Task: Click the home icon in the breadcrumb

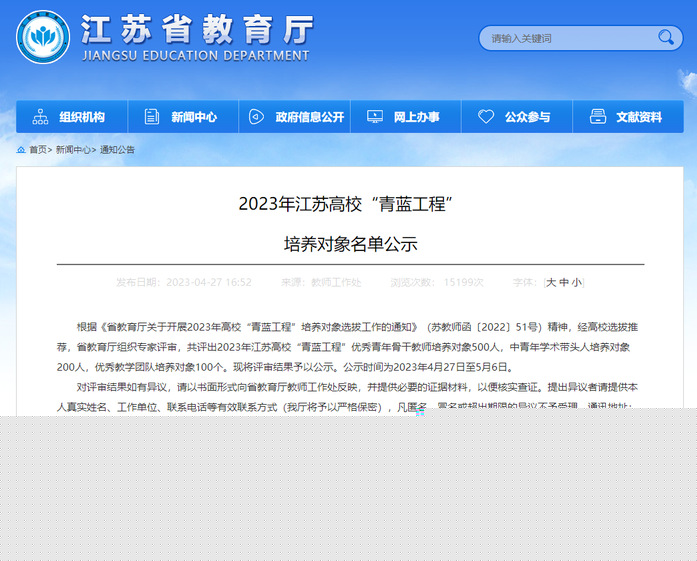Action: pyautogui.click(x=21, y=150)
